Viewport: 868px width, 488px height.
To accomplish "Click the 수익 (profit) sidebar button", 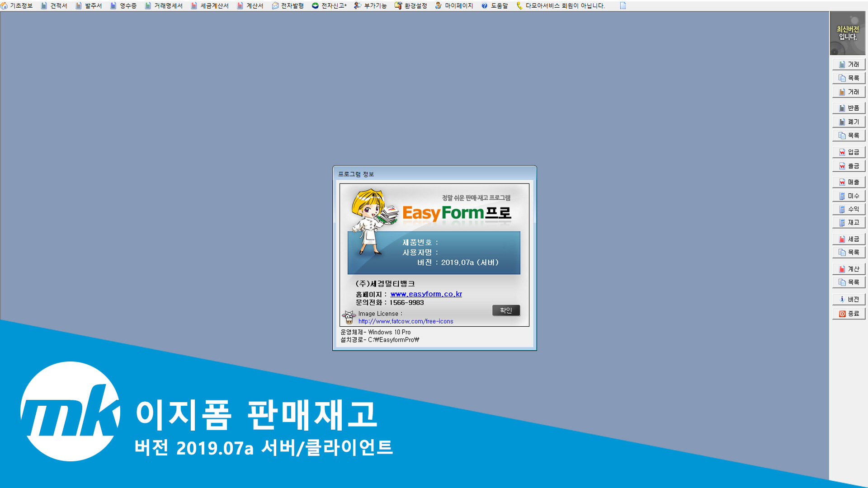I will coord(849,209).
